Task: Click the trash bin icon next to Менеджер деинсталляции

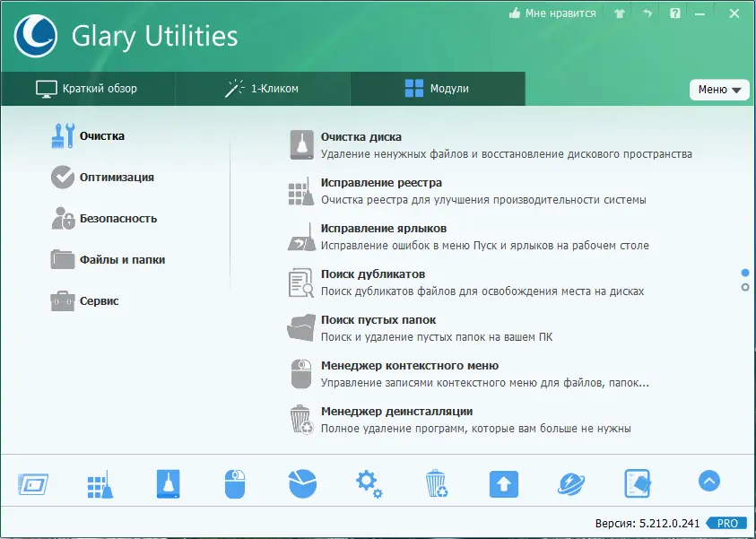Action: pyautogui.click(x=301, y=420)
